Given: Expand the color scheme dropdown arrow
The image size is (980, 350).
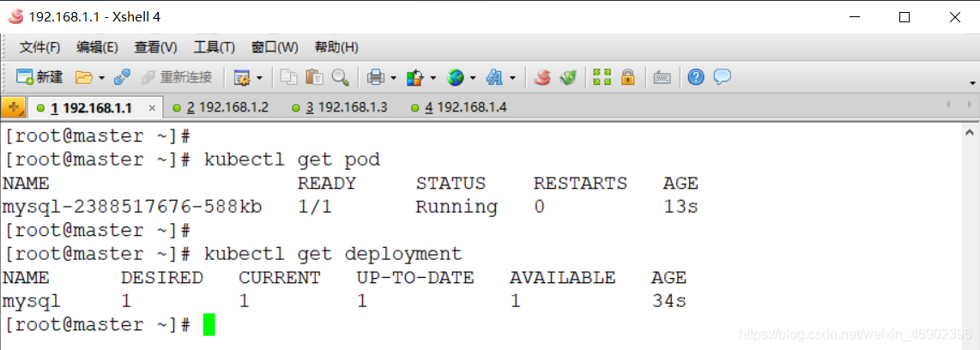Looking at the screenshot, I should click(x=433, y=78).
